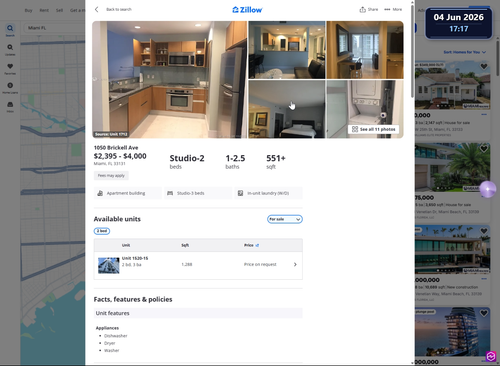Click the $2,395 - $4,000 price range
Screen dimensions: 500x366
[120, 156]
